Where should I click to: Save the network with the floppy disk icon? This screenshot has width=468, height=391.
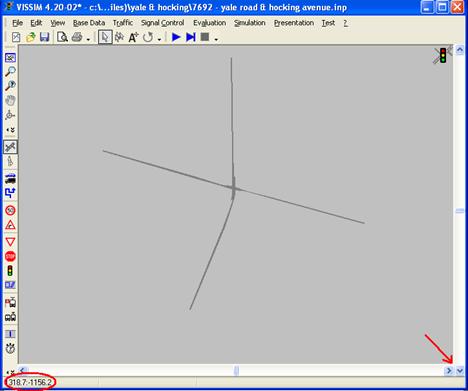pos(44,37)
